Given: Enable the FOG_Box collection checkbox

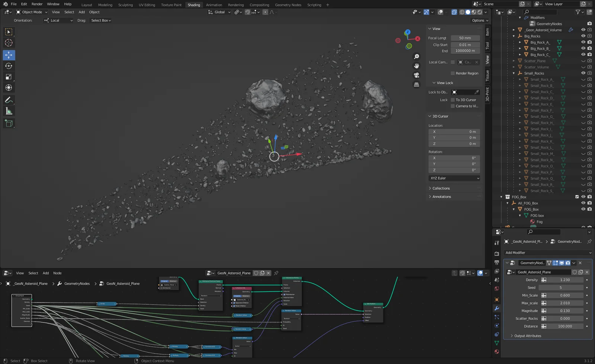Looking at the screenshot, I should click(577, 197).
